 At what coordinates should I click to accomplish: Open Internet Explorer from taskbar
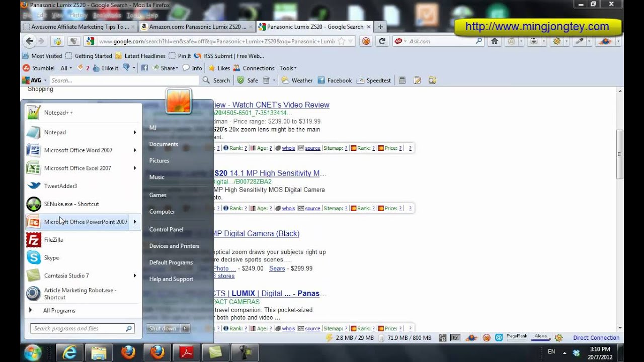tap(69, 352)
